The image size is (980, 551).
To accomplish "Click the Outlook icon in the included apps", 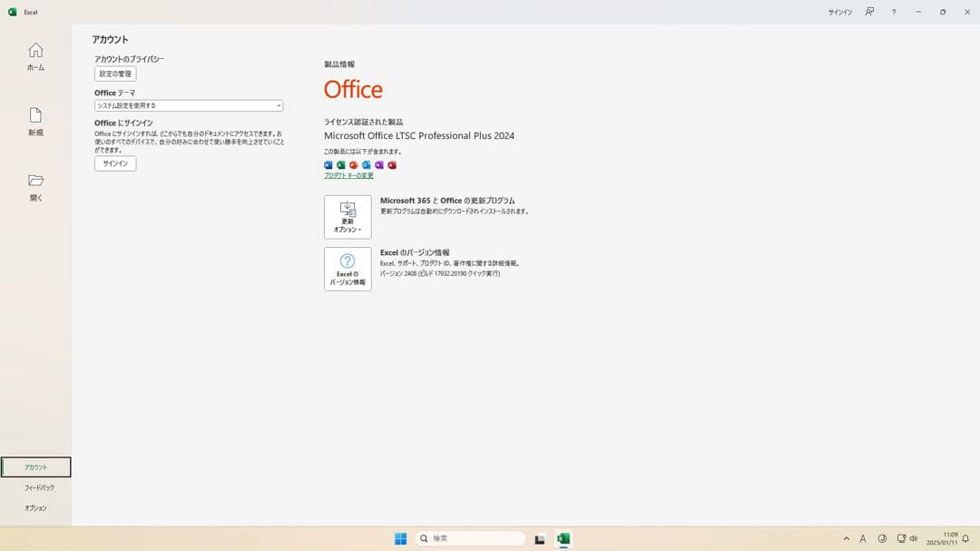I will [x=366, y=164].
